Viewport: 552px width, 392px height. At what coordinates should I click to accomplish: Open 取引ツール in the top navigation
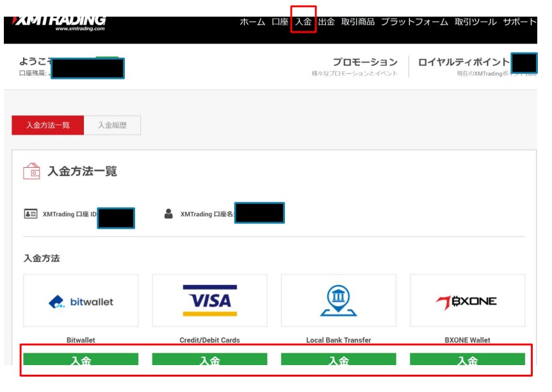(476, 22)
